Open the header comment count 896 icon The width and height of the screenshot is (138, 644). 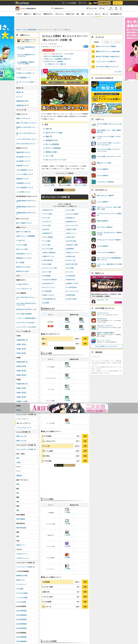click(x=102, y=8)
